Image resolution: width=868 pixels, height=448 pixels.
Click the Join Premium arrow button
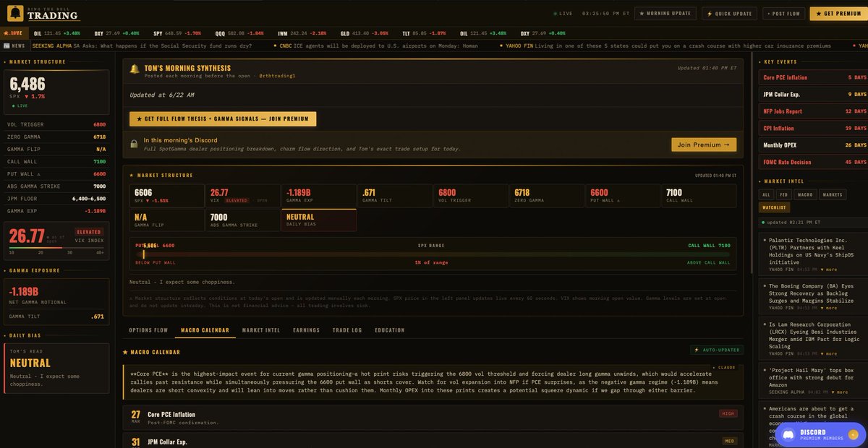click(704, 145)
